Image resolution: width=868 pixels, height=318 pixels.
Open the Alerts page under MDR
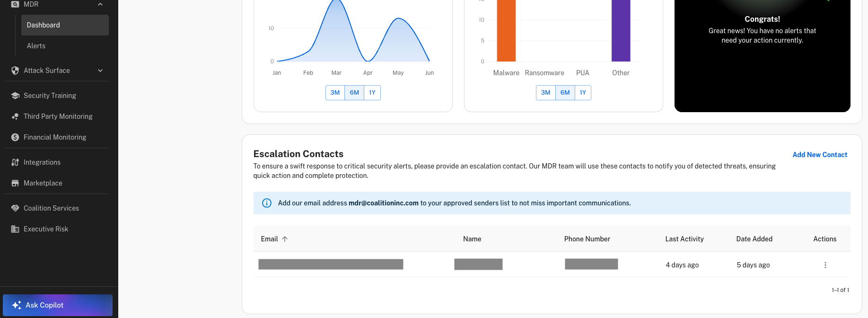[36, 46]
